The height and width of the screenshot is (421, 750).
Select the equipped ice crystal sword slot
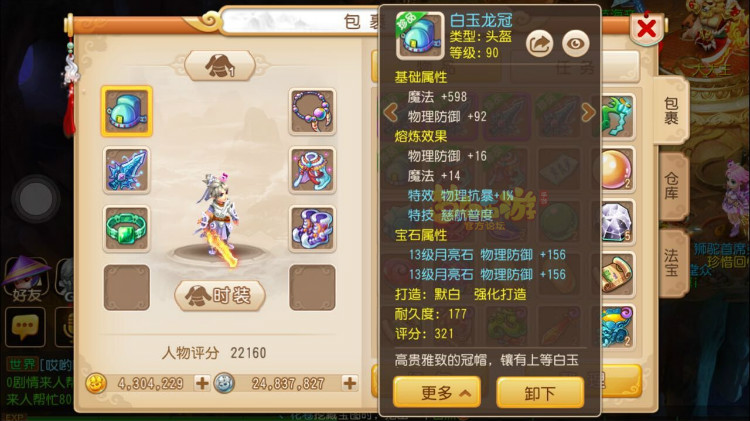[x=127, y=170]
